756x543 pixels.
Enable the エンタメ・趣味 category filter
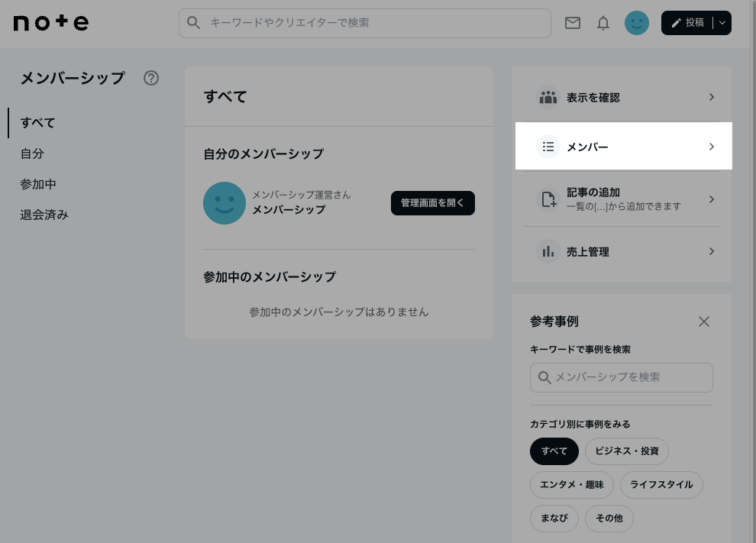571,485
